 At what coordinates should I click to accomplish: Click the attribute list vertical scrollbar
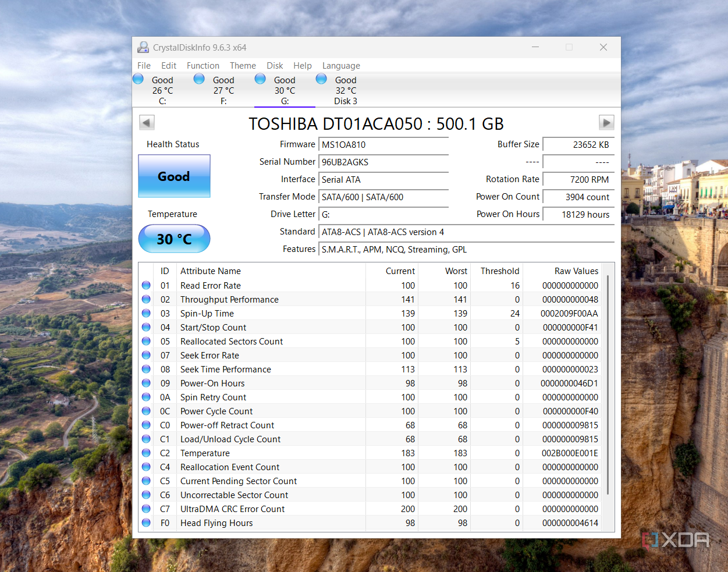tap(609, 385)
